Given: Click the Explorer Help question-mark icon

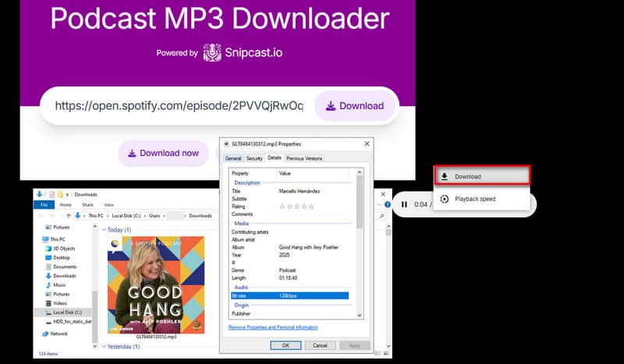Looking at the screenshot, I should (387, 204).
